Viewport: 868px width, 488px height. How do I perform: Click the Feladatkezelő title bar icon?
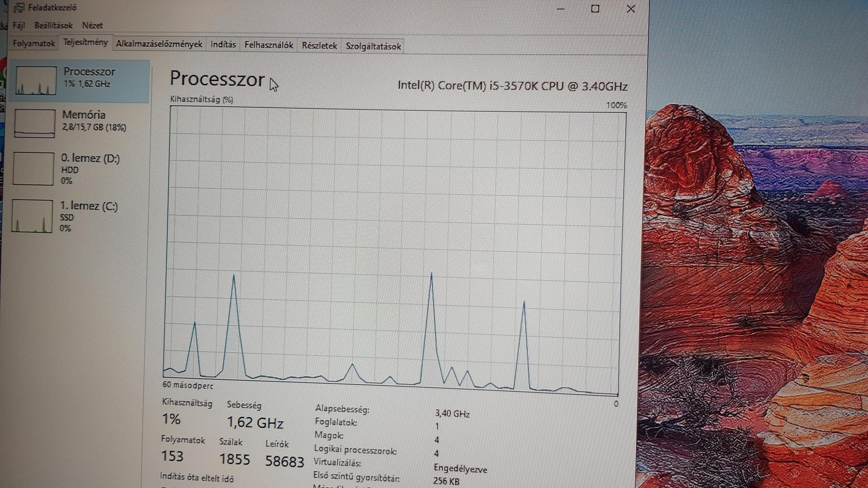[19, 8]
